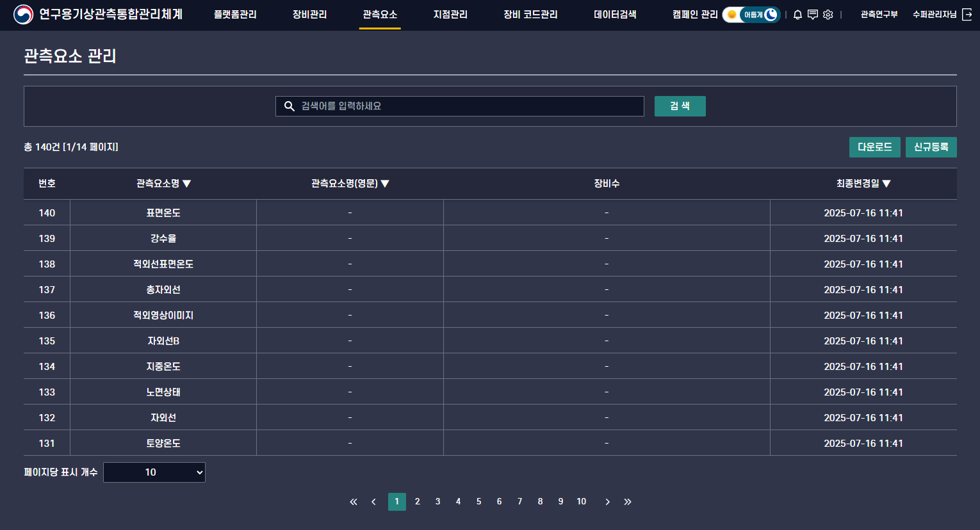Open the 장비관리 menu
980x530 pixels.
pos(309,14)
